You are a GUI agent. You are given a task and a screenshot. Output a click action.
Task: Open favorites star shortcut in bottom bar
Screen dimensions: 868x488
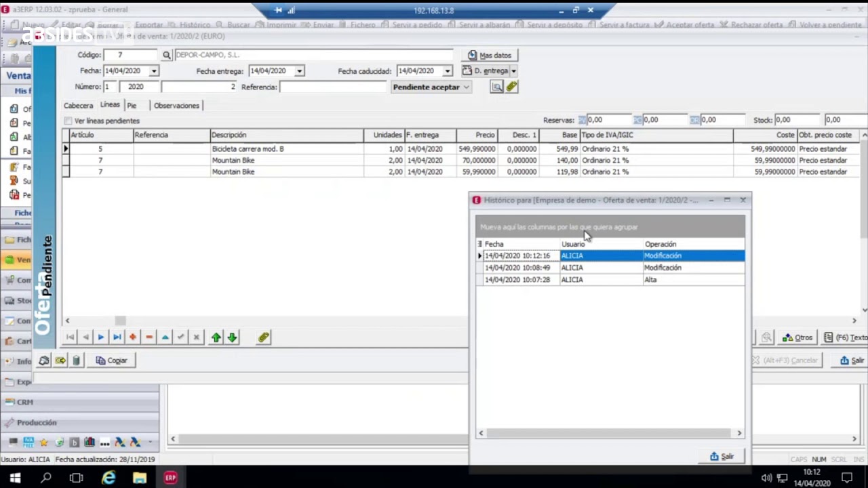44,442
